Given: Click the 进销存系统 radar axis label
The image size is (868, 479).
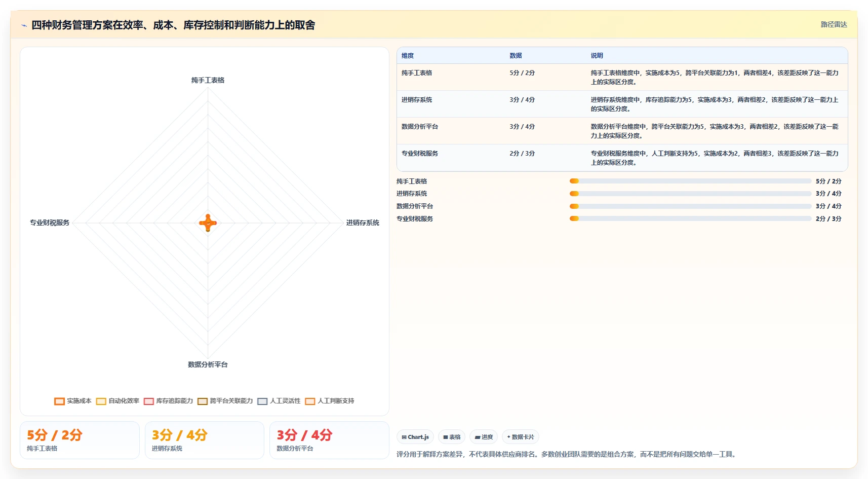Looking at the screenshot, I should click(x=363, y=223).
